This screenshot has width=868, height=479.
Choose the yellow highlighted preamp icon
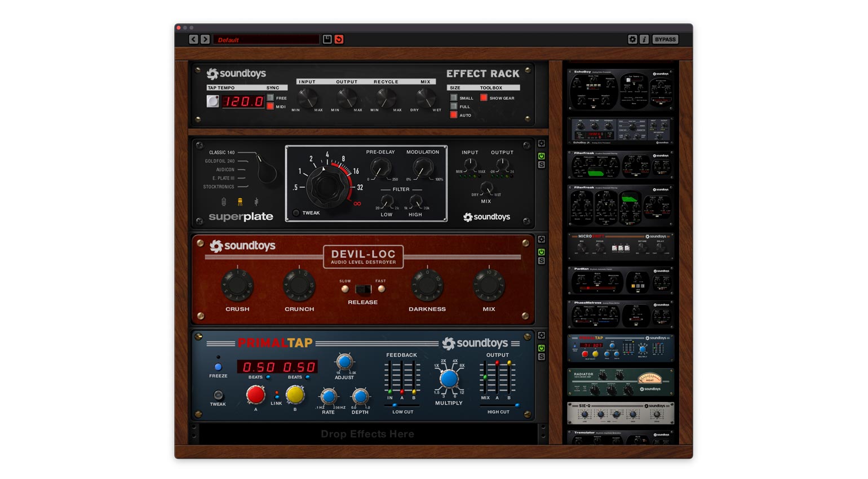point(240,202)
